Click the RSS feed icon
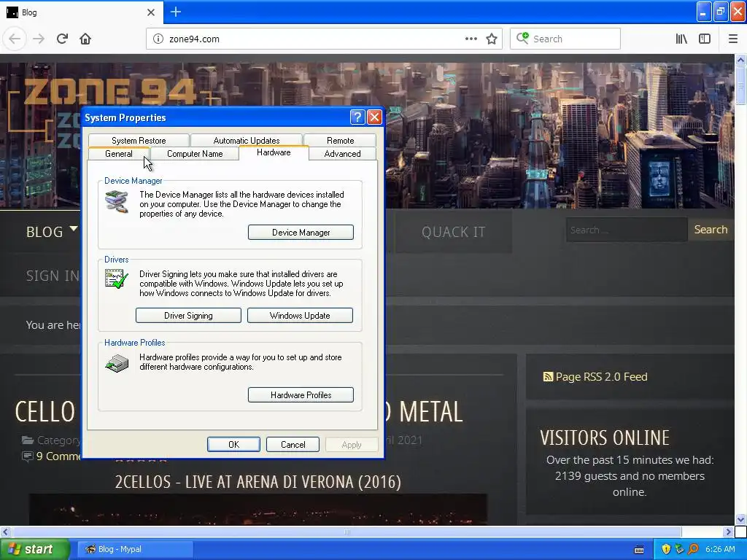The width and height of the screenshot is (747, 560). 548,377
